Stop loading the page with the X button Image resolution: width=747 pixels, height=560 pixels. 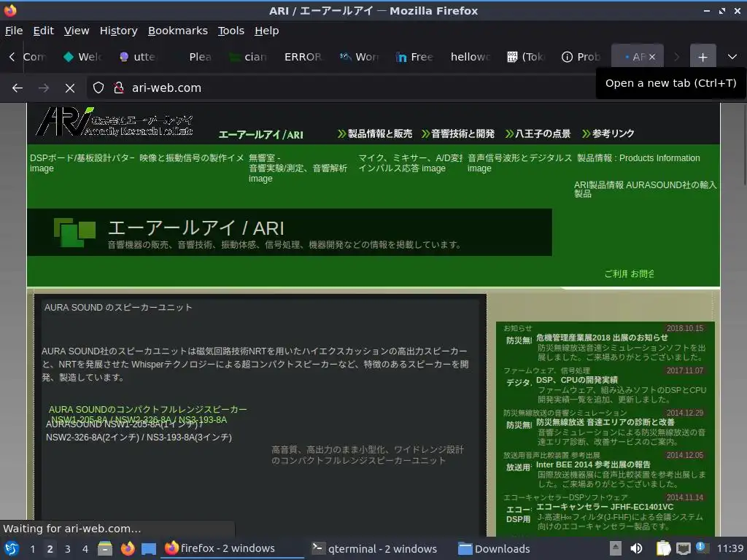pyautogui.click(x=69, y=87)
